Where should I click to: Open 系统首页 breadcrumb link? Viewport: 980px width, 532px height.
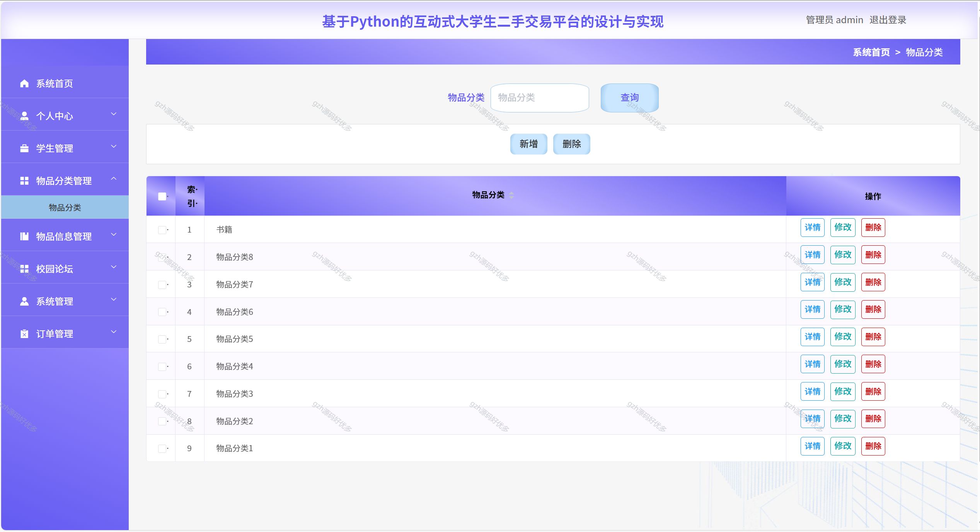point(871,52)
